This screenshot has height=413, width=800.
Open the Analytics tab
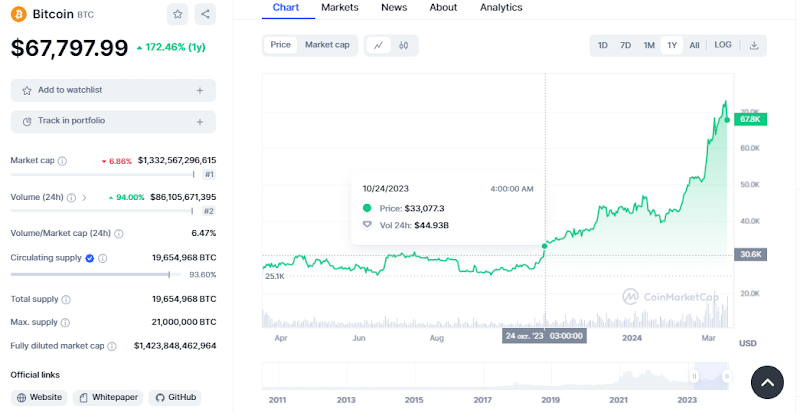click(501, 8)
